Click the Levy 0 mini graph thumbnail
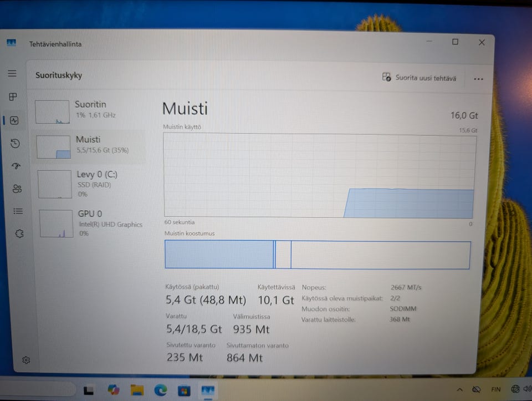Screen dimensions: 532x401 55,184
